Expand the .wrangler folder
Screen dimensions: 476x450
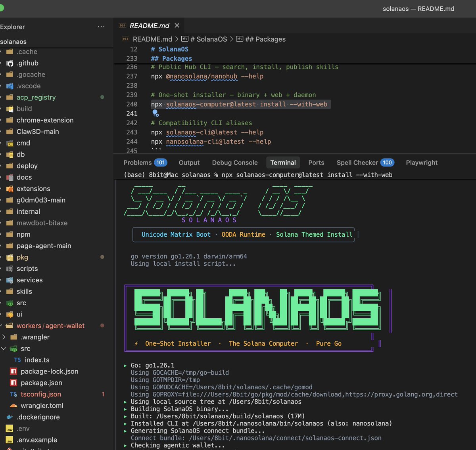click(4, 337)
